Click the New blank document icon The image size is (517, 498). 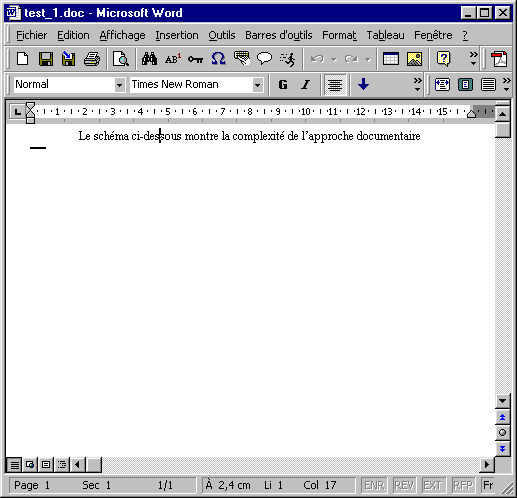coord(23,59)
